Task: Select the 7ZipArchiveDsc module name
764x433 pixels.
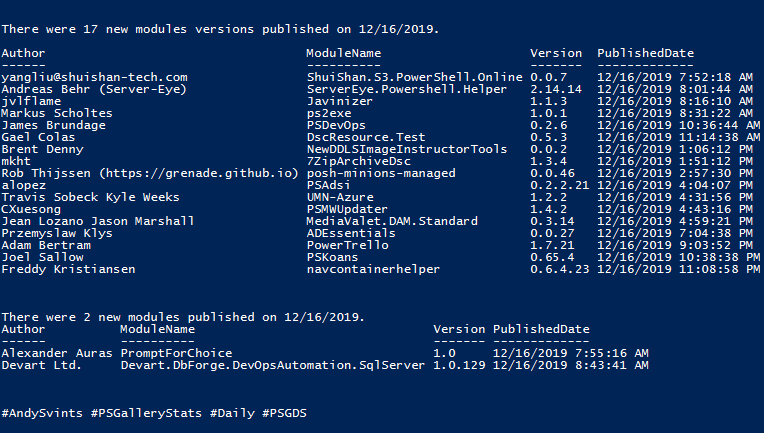Action: 359,161
